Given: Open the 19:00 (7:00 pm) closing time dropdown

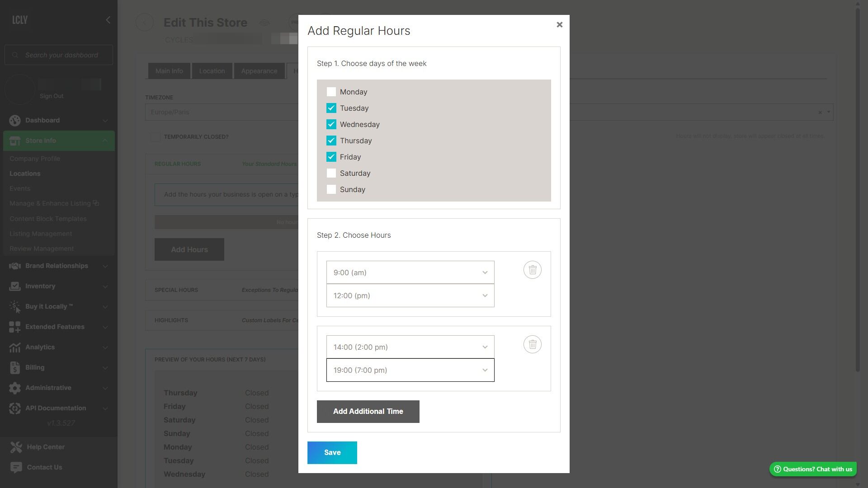Looking at the screenshot, I should tap(410, 370).
